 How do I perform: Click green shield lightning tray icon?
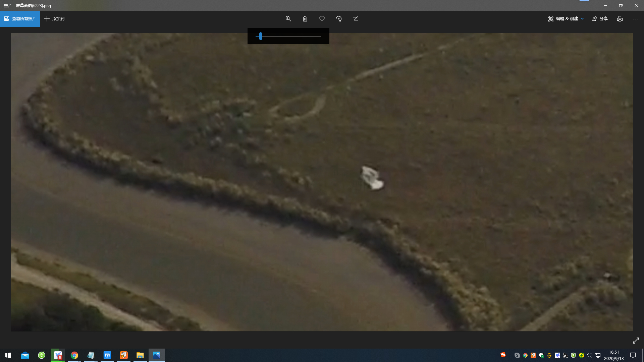click(x=574, y=355)
